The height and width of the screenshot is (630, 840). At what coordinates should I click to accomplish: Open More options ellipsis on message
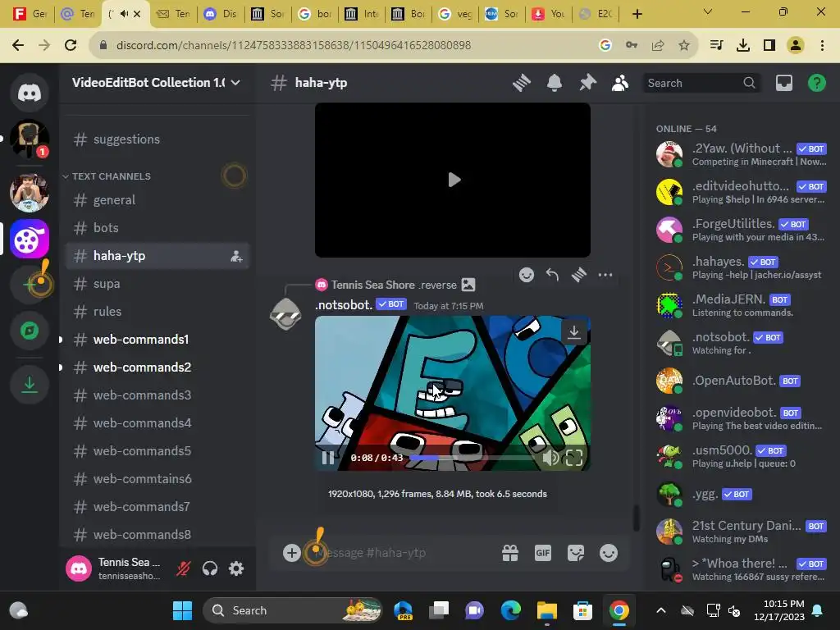pos(605,275)
